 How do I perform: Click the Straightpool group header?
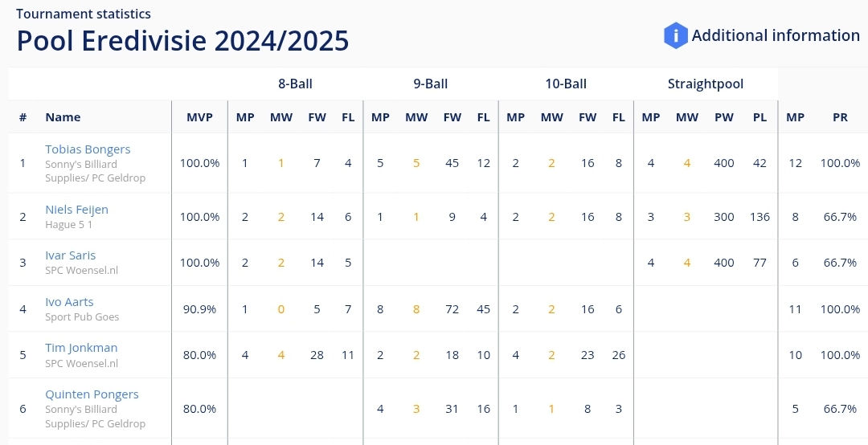(x=706, y=84)
